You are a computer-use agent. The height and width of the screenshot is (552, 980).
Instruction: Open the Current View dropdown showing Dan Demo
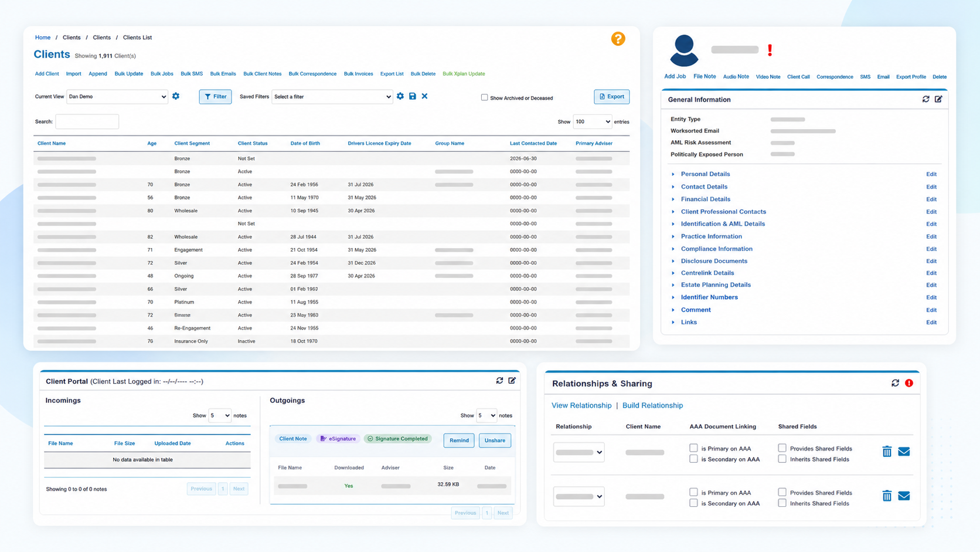click(117, 97)
